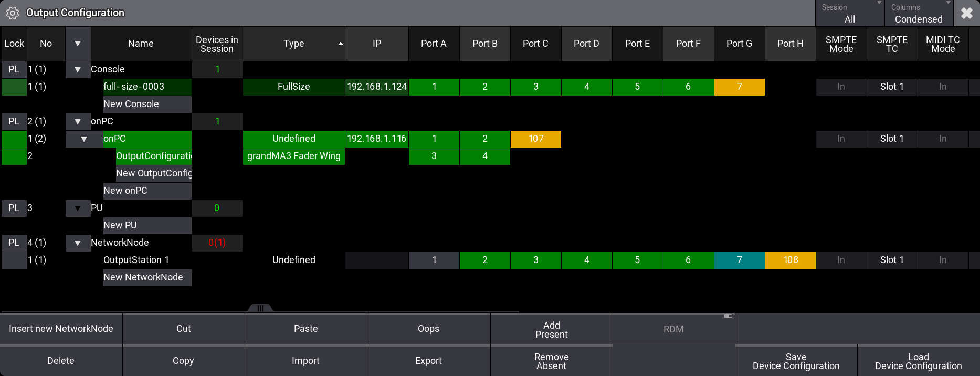This screenshot has width=980, height=376.
Task: Toggle the PL lock for Console
Action: [14, 69]
